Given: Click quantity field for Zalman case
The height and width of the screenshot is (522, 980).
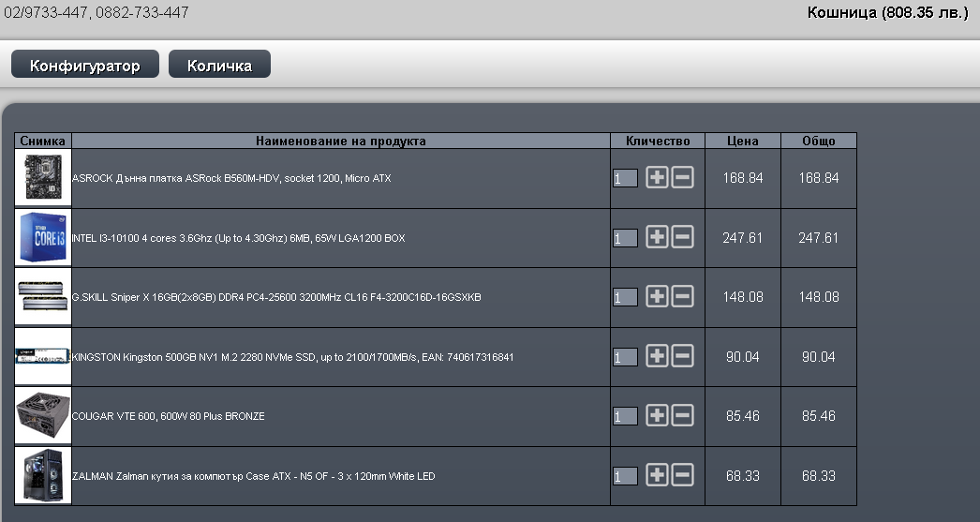Looking at the screenshot, I should click(x=625, y=476).
